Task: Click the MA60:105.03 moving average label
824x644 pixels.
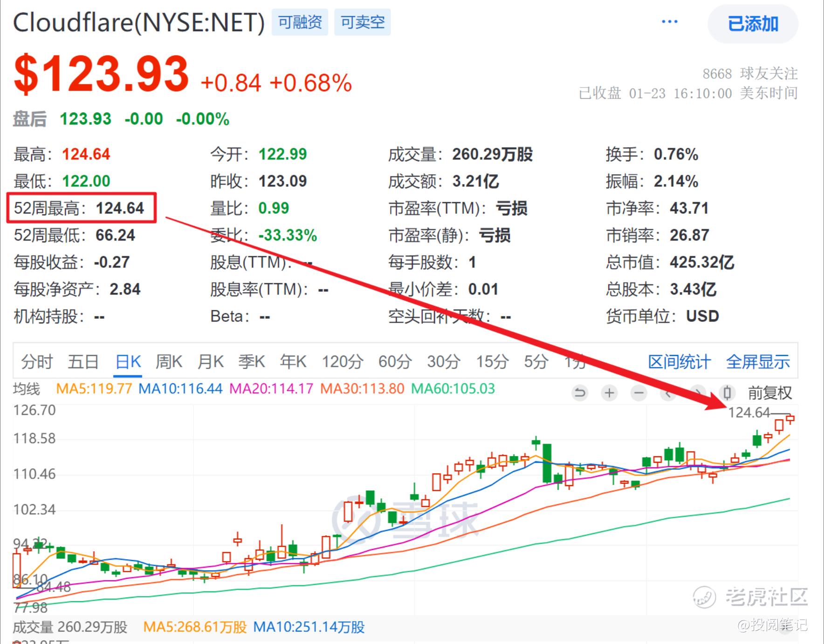Action: point(453,389)
